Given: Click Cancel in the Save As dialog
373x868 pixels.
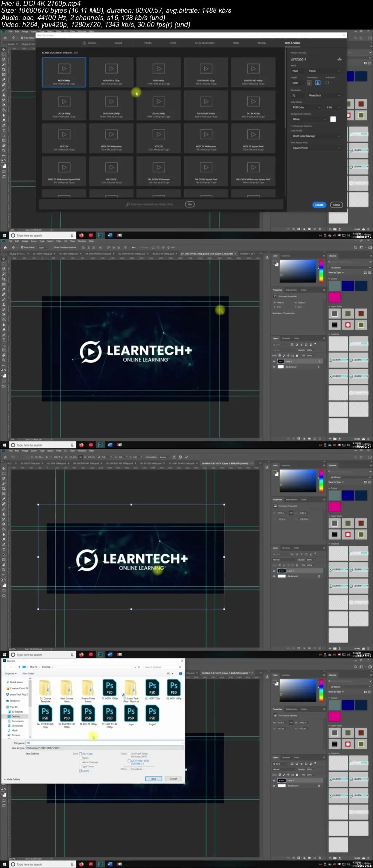Looking at the screenshot, I should click(x=173, y=779).
